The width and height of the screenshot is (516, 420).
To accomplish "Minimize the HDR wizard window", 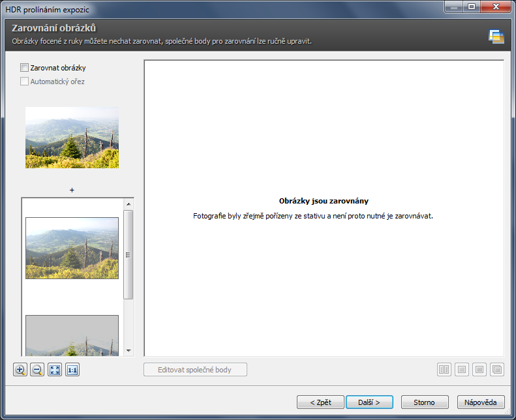I will tap(454, 7).
